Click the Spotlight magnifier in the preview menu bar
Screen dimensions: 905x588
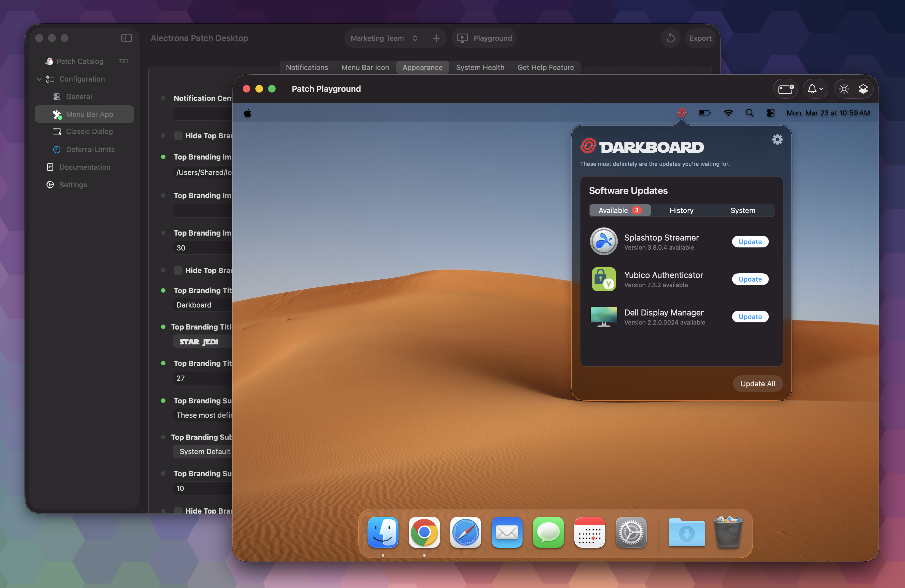point(749,113)
